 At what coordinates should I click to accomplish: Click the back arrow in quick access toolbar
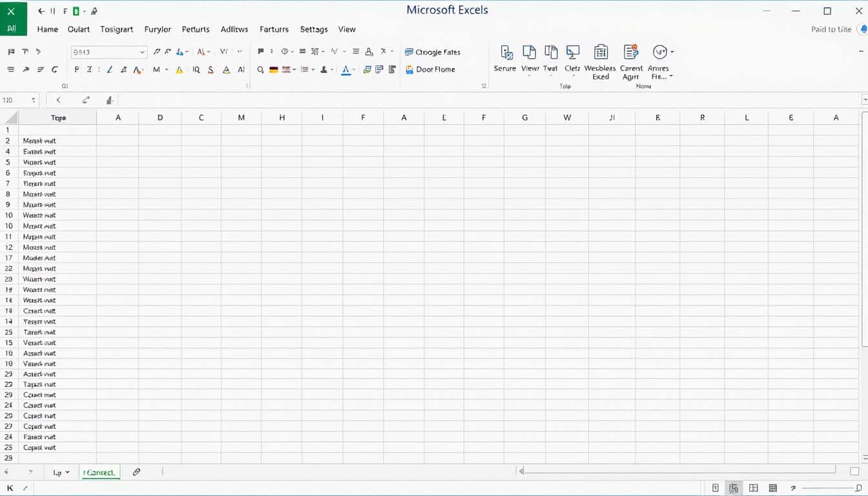click(x=42, y=11)
